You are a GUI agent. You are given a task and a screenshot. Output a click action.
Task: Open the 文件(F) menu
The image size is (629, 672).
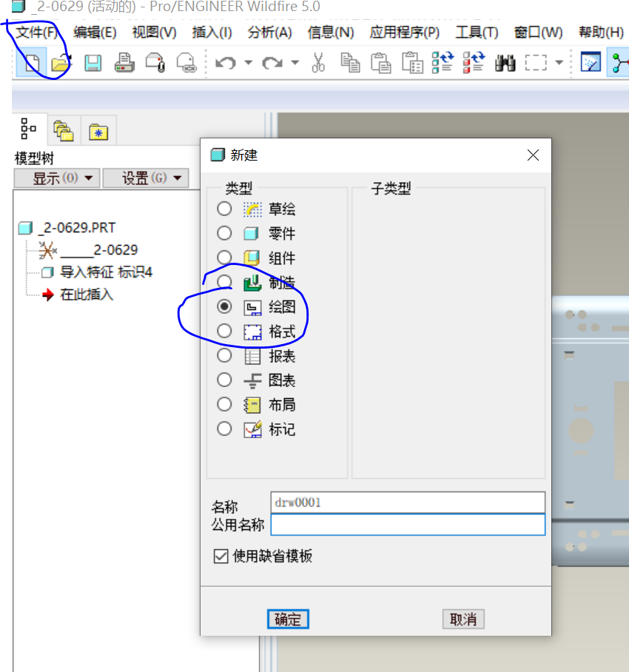pos(36,32)
